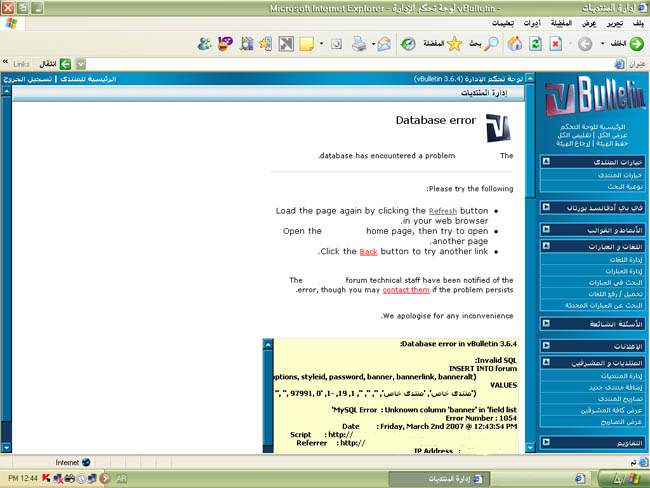Click the Mail envelope toolbar icon
The height and width of the screenshot is (488, 650).
point(381,44)
